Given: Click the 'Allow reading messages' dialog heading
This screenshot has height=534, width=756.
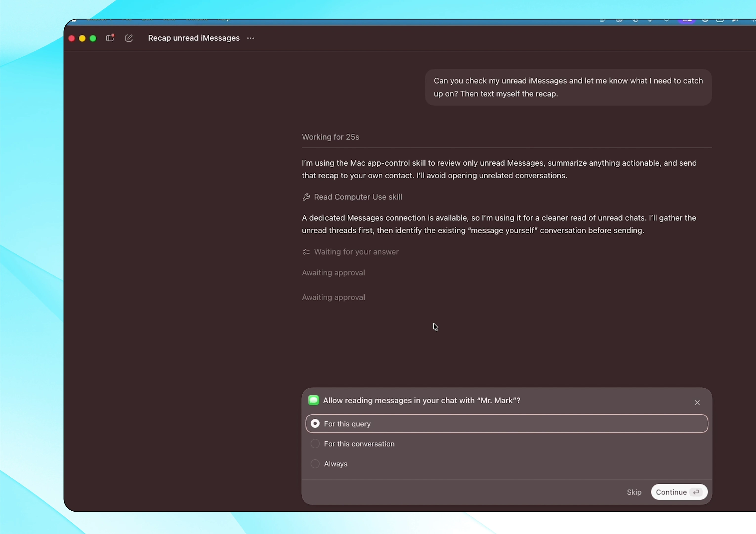Looking at the screenshot, I should point(421,400).
